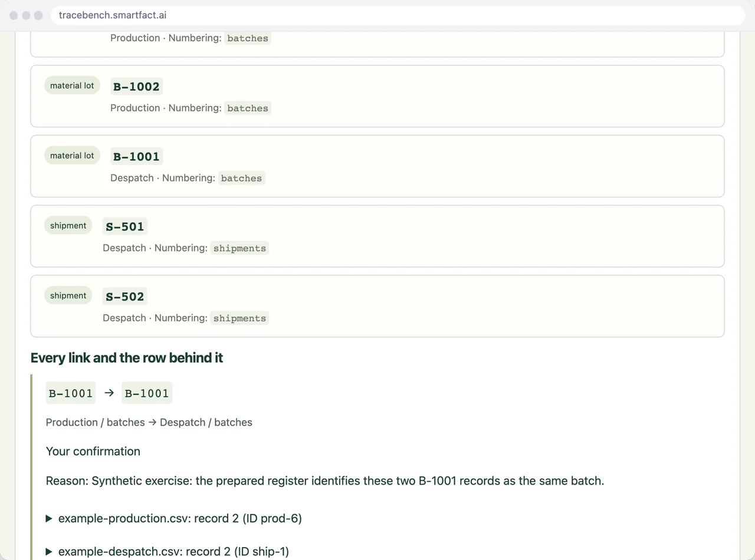Click the target B-1001 code after the arrow
This screenshot has width=755, height=560.
click(x=147, y=393)
